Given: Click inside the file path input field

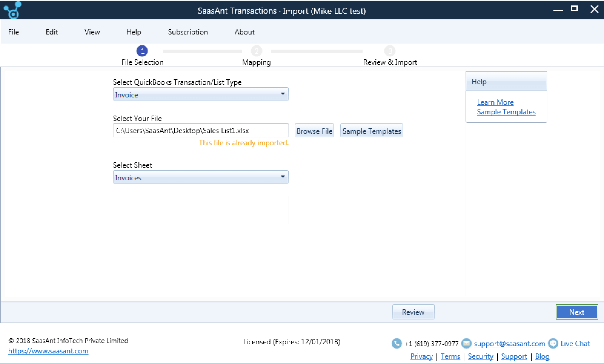Looking at the screenshot, I should point(201,130).
